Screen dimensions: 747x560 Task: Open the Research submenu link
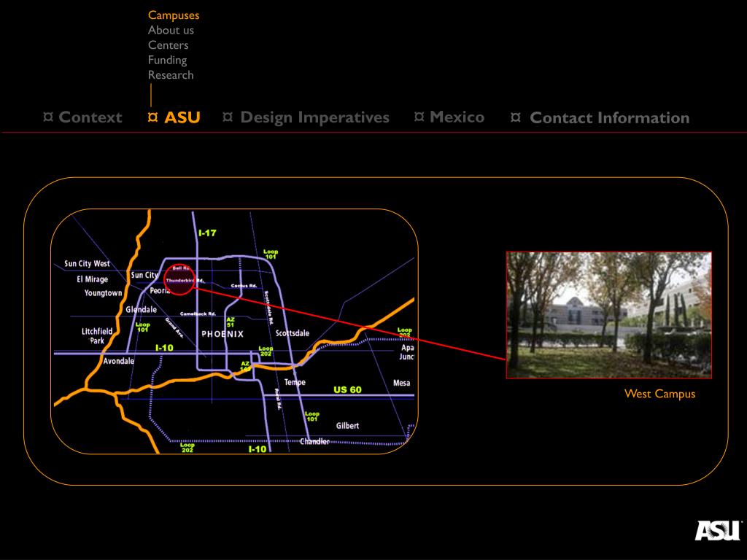(171, 75)
